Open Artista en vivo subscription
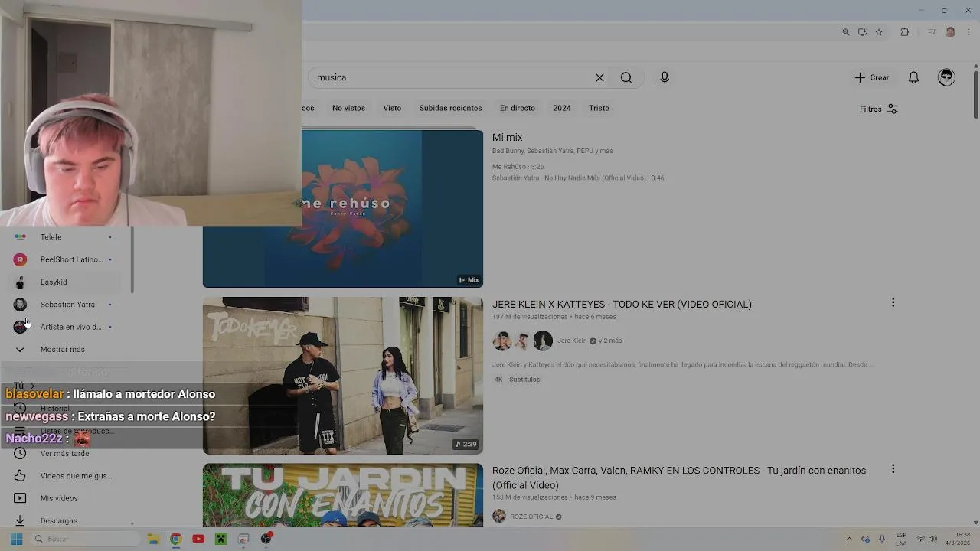The width and height of the screenshot is (980, 551). pyautogui.click(x=65, y=327)
